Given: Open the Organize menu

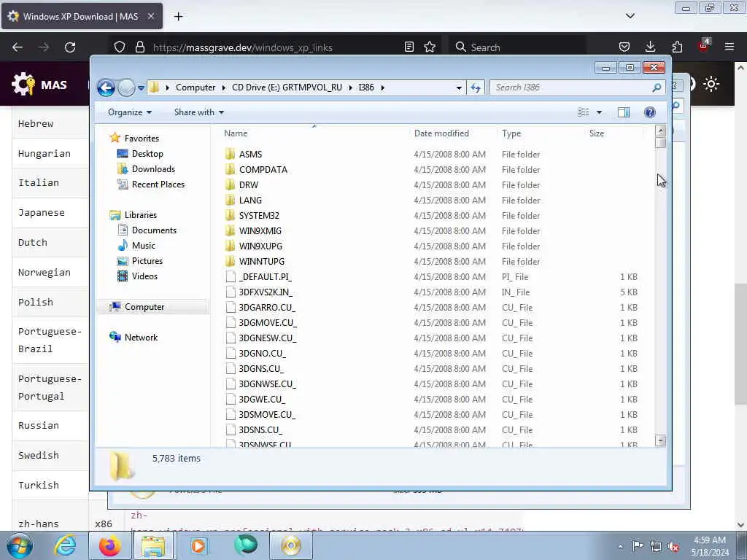Looking at the screenshot, I should [130, 112].
